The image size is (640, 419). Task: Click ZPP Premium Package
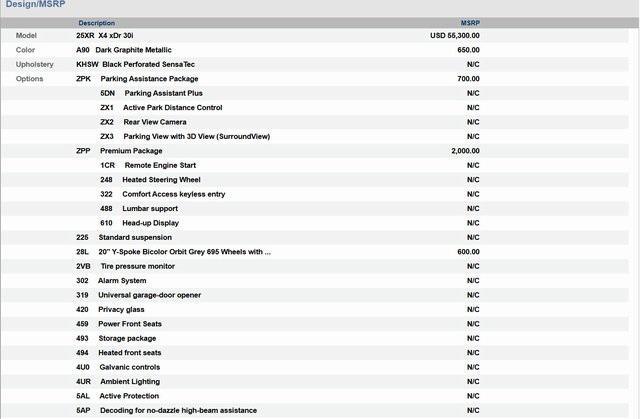[x=119, y=151]
